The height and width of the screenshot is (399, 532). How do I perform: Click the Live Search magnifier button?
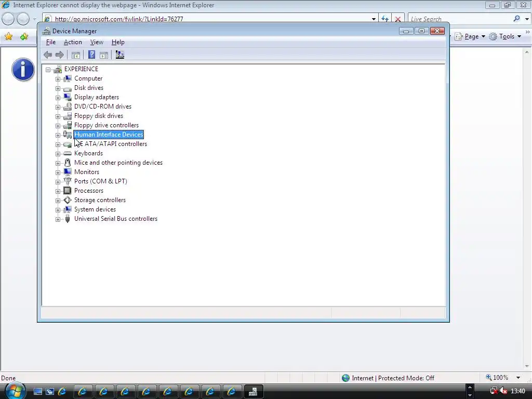click(517, 19)
